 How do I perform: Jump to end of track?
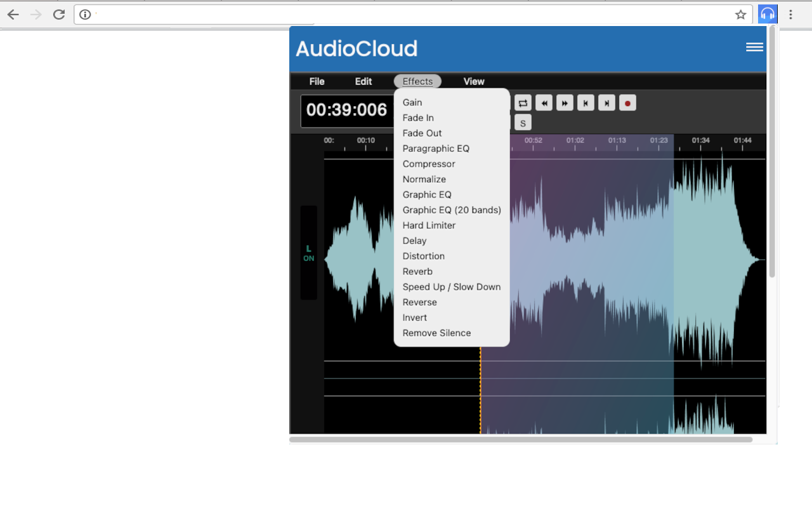point(606,103)
